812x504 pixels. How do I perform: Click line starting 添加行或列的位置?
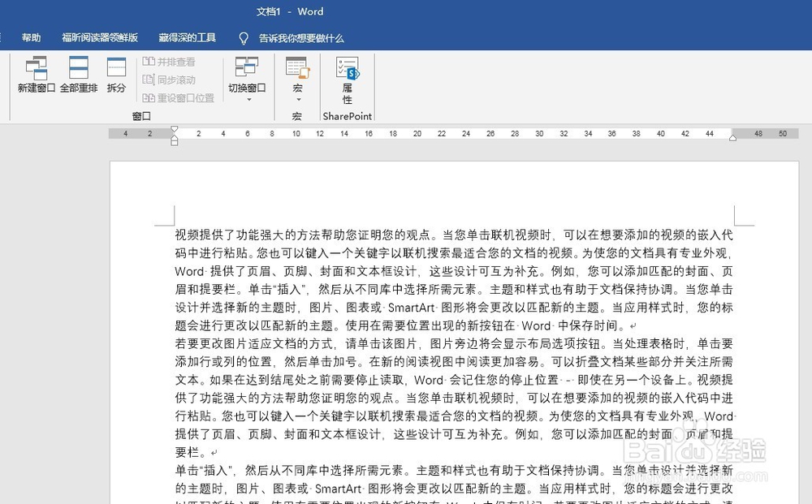454,362
